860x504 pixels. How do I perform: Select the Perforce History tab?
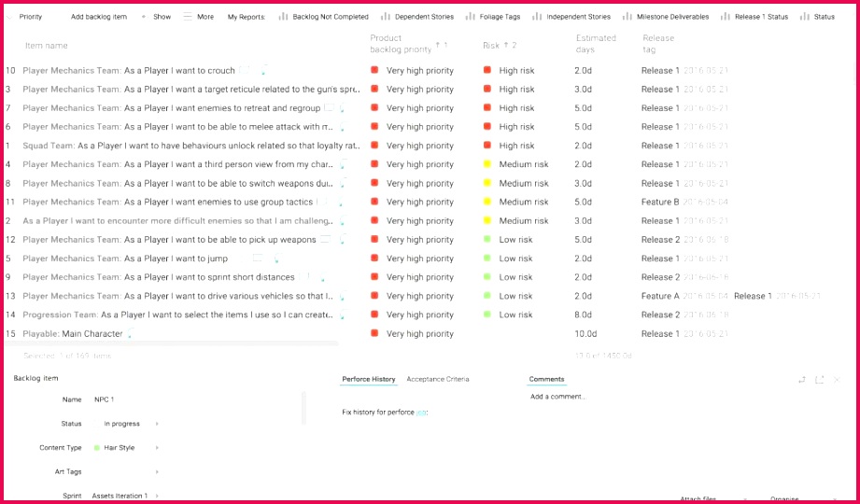point(368,379)
